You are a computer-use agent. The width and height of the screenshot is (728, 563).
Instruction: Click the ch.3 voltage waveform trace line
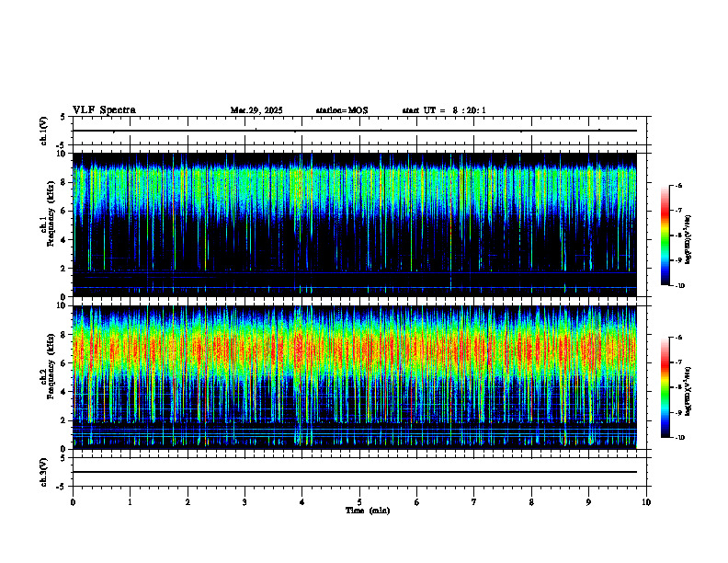tap(355, 472)
